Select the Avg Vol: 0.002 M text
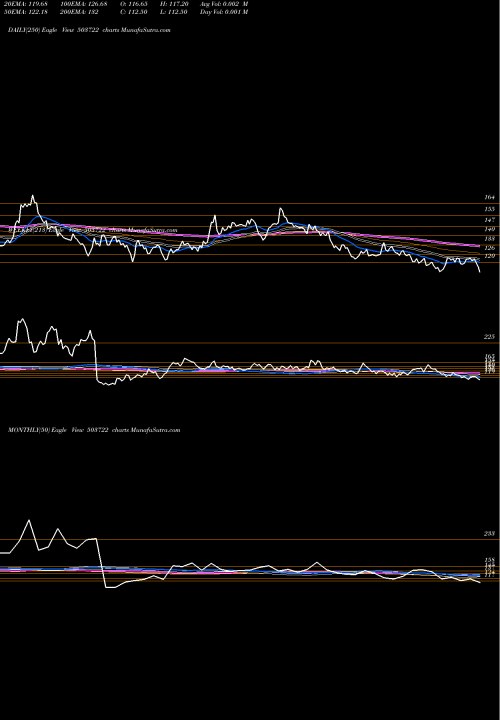The height and width of the screenshot is (720, 500). (224, 4)
